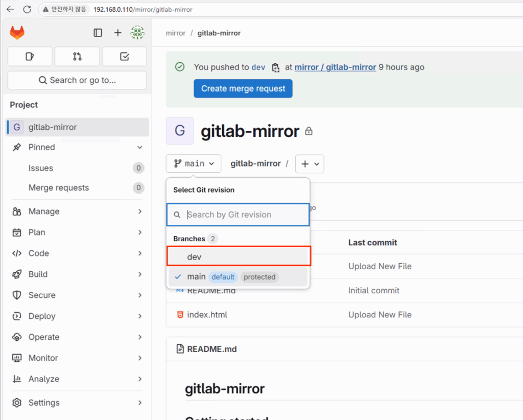This screenshot has width=523, height=420.
Task: Toggle the main branch dropdown
Action: coord(194,164)
